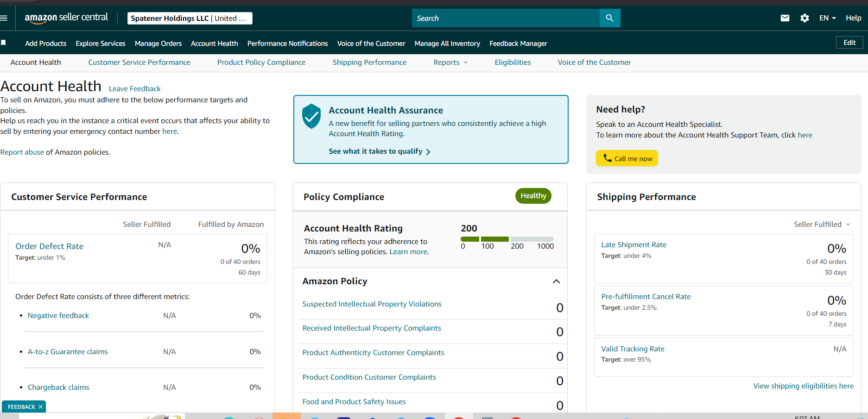Click the Account Health Rating score 200
This screenshot has height=419, width=868.
(469, 228)
